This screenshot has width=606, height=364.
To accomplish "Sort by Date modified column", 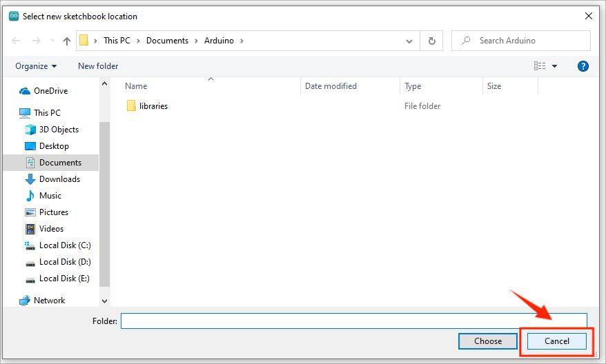I will 331,86.
